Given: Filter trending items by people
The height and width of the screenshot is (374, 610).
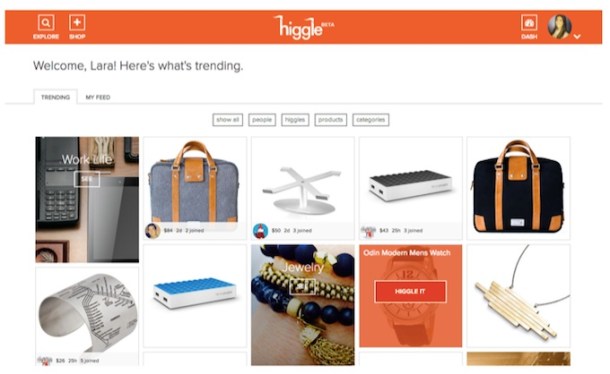Looking at the screenshot, I should tap(262, 120).
